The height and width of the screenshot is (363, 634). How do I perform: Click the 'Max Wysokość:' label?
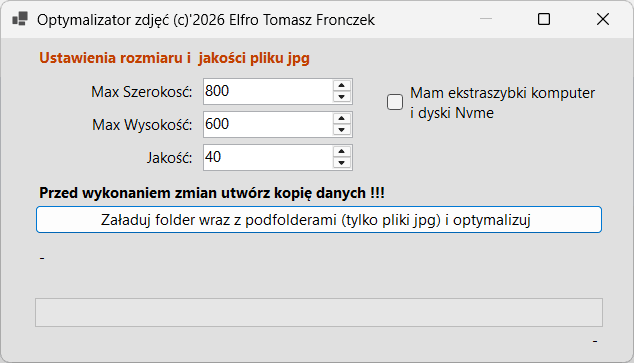coord(142,125)
